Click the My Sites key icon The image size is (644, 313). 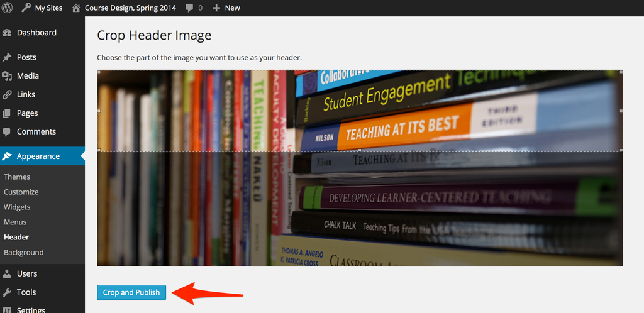[x=26, y=8]
